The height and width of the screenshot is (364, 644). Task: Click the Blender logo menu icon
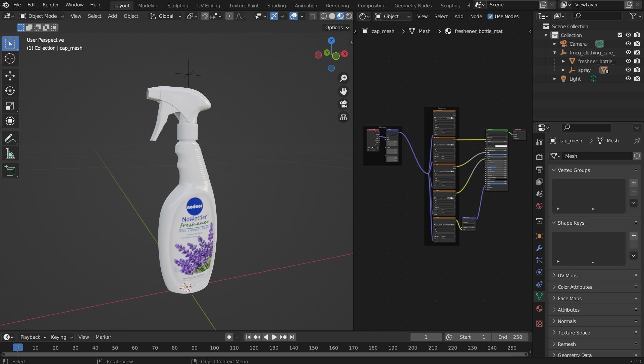click(6, 5)
